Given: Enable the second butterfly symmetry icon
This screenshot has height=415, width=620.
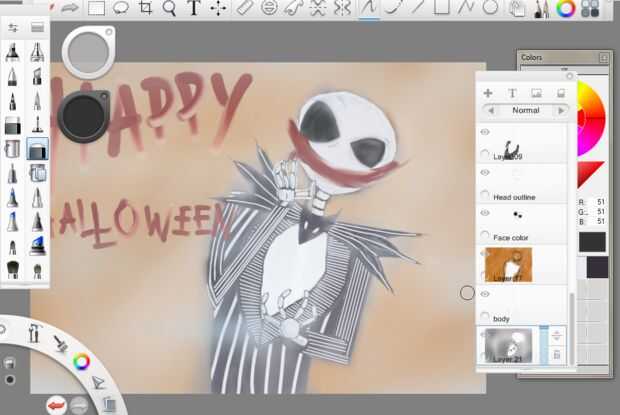Looking at the screenshot, I should click(x=342, y=8).
